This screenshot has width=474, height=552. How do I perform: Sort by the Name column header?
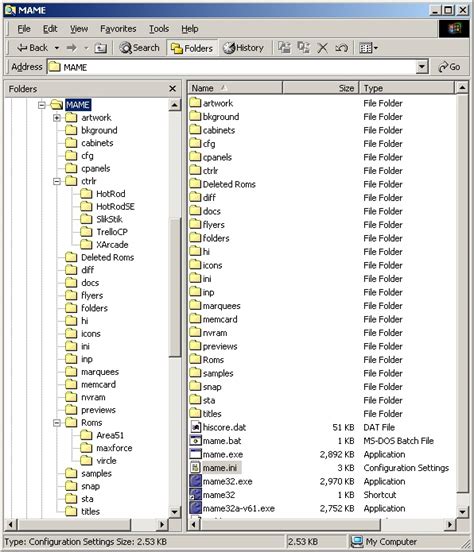235,88
